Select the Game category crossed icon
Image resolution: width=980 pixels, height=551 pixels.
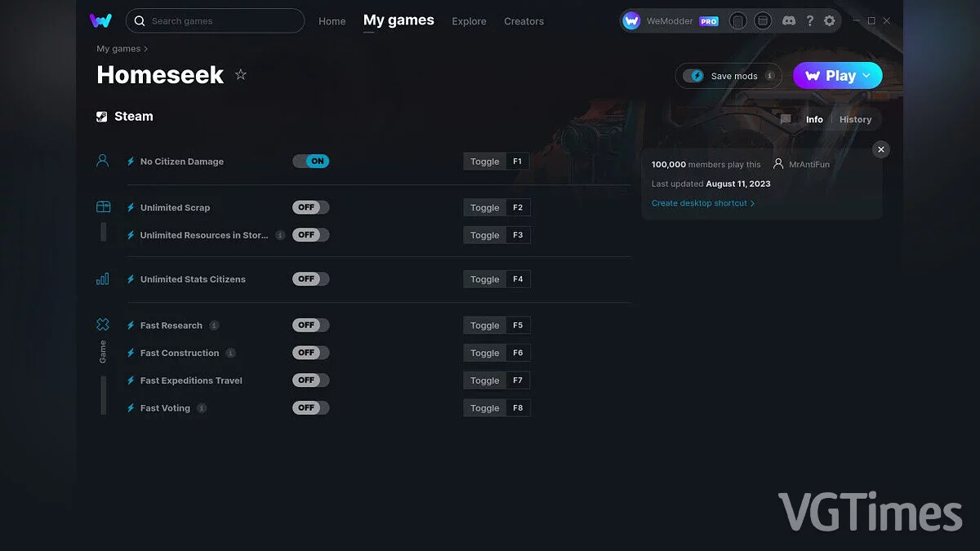pyautogui.click(x=102, y=324)
